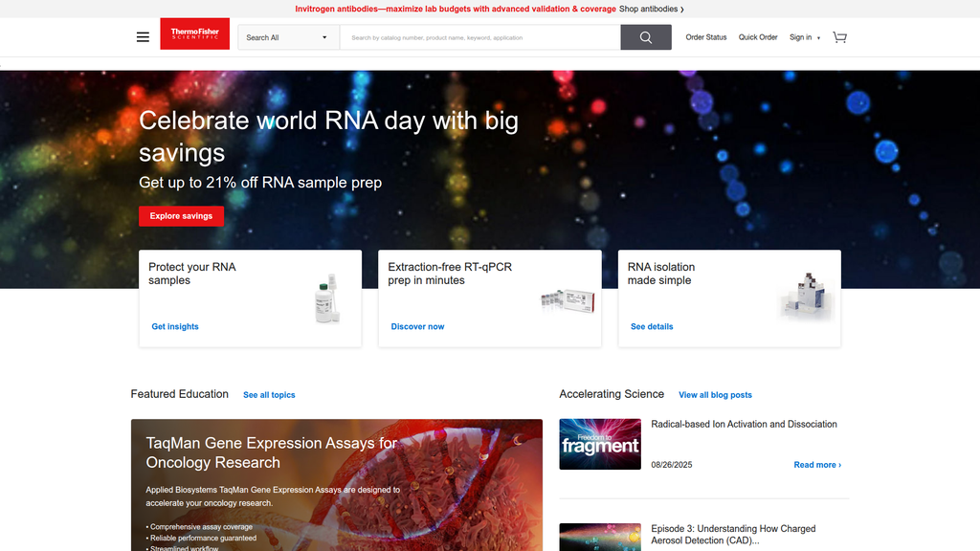This screenshot has width=980, height=551.
Task: Click the Thermo Fisher Scientific logo
Action: (x=195, y=33)
